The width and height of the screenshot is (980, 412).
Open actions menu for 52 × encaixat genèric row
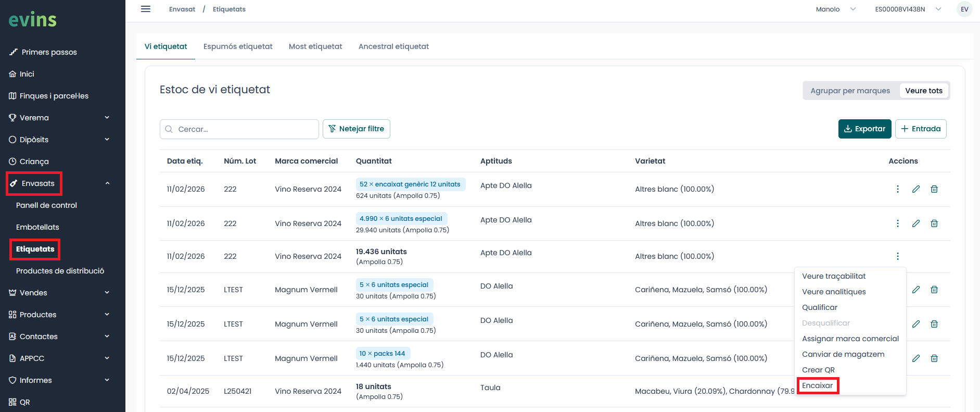coord(898,189)
